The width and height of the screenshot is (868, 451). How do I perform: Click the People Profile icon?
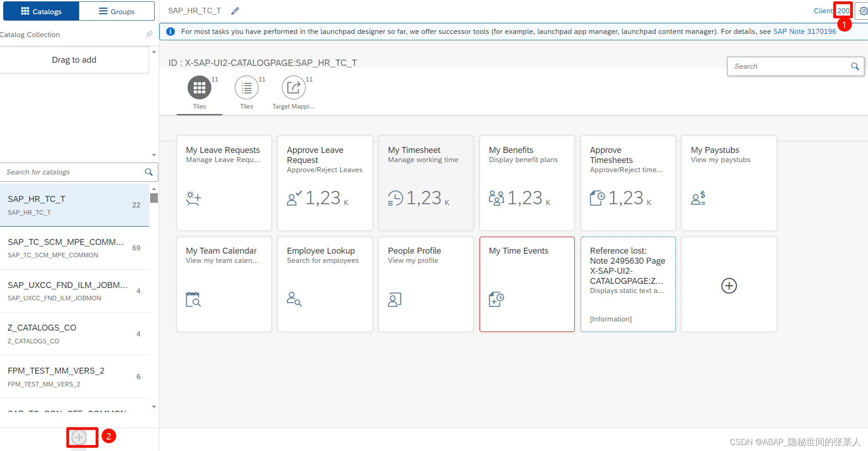pos(394,299)
